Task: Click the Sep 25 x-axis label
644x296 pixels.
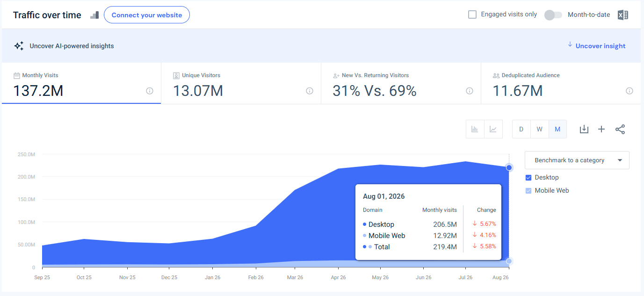Action: click(42, 278)
